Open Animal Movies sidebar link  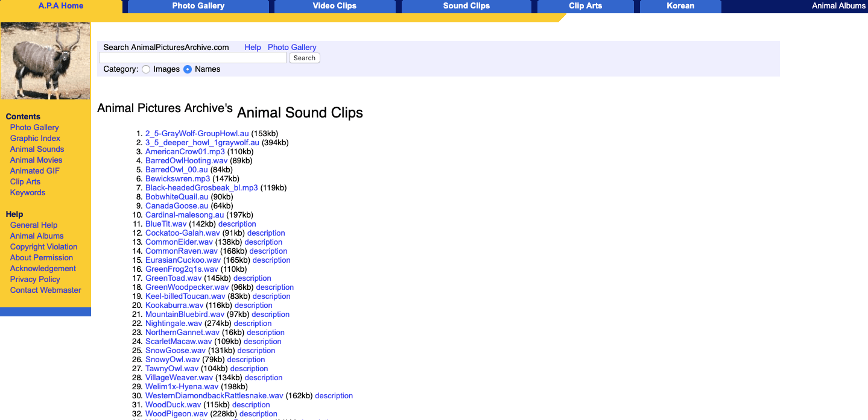(36, 160)
